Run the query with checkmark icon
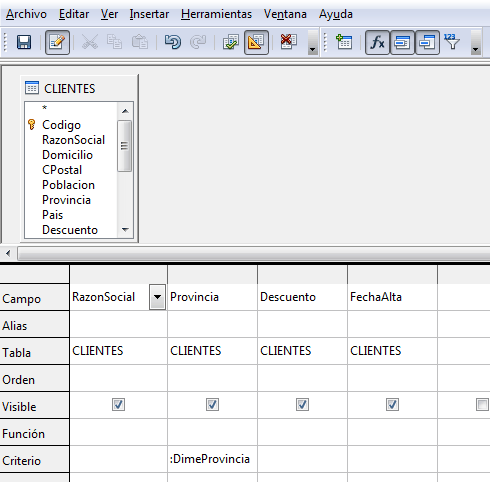The width and height of the screenshot is (490, 482). tap(231, 42)
